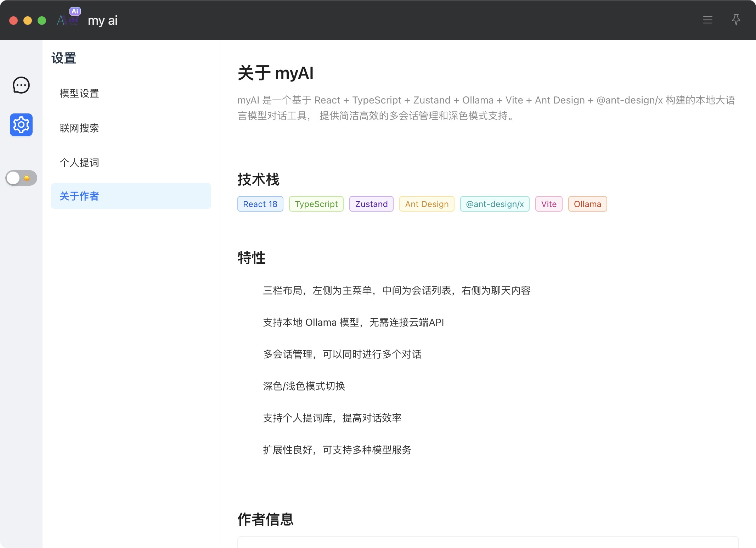Click the React 18 tag
Image resolution: width=756 pixels, height=548 pixels.
pyautogui.click(x=260, y=204)
